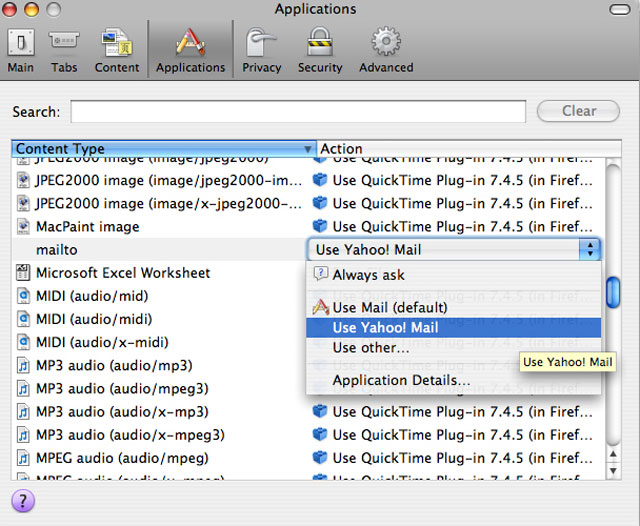Select the mailto content type row
The image size is (640, 526).
[x=159, y=249]
